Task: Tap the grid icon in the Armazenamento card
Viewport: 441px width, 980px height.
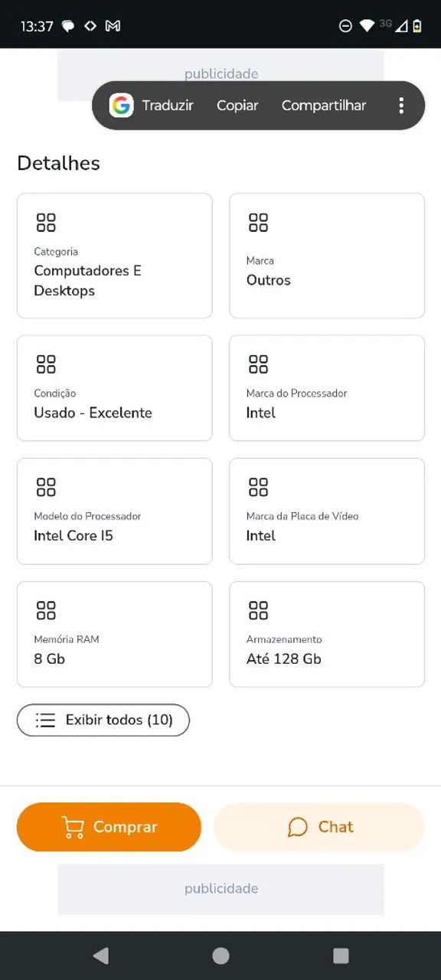Action: tap(258, 610)
